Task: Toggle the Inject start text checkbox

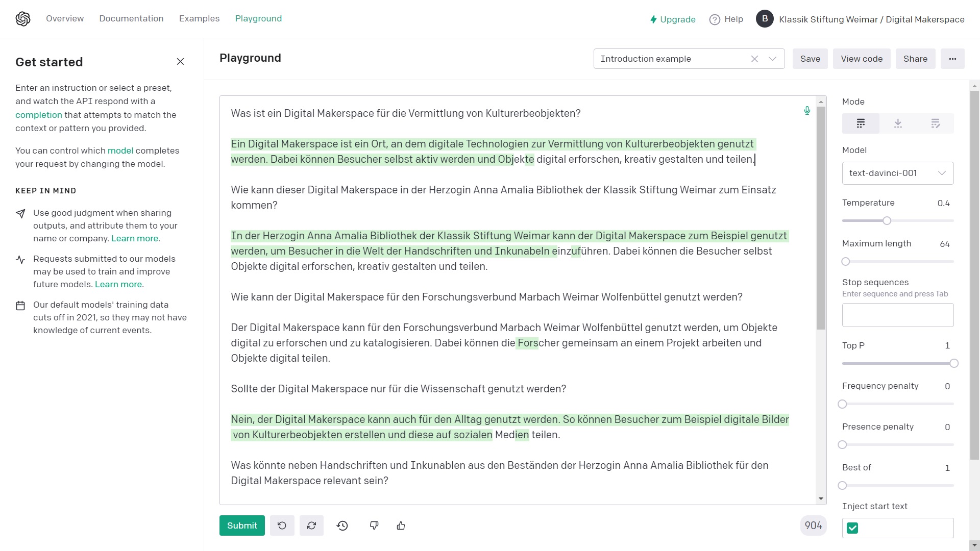Action: pyautogui.click(x=852, y=528)
